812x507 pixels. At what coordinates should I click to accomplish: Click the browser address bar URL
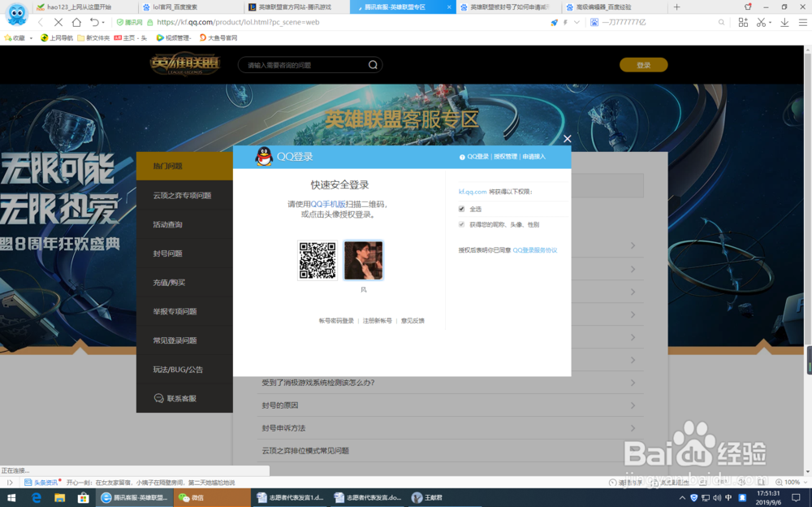[x=238, y=22]
